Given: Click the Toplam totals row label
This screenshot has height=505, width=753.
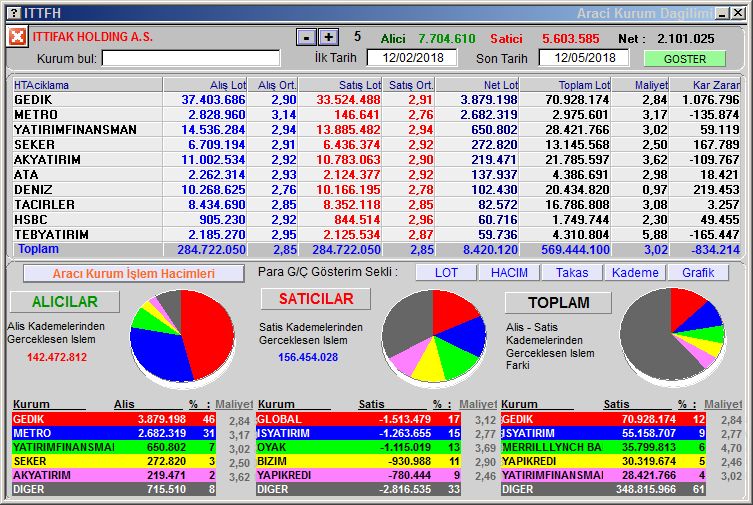Looking at the screenshot, I should 38,249.
